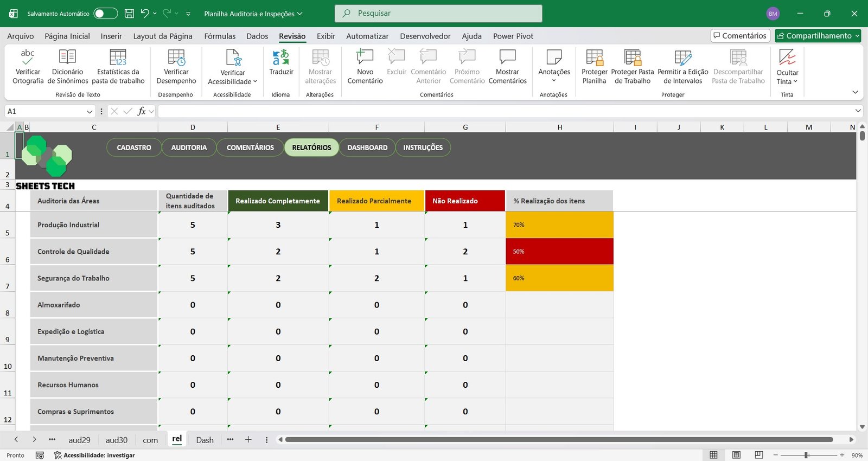Image resolution: width=868 pixels, height=461 pixels.
Task: Switch to Fórmulas ribbon tab
Action: (220, 36)
